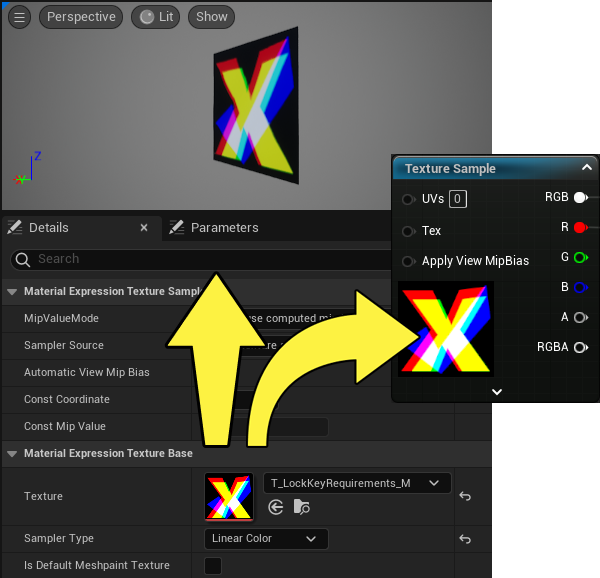Click the RGB output pin
600x578 pixels.
581,197
